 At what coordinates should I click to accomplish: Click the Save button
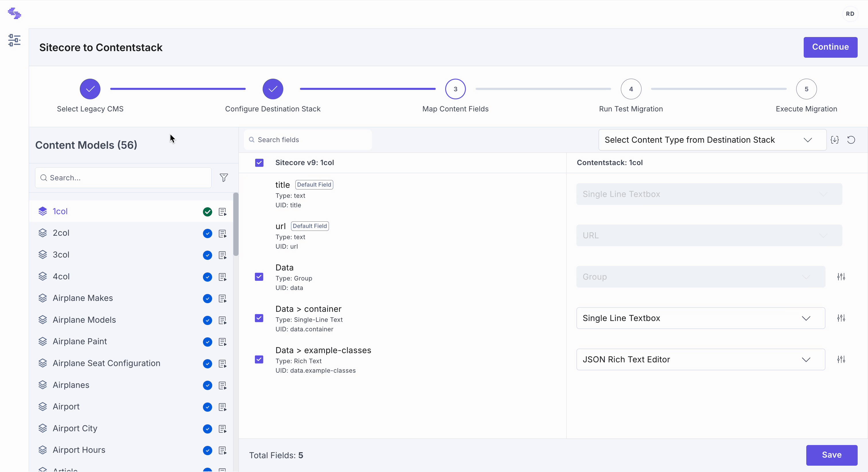[832, 455]
